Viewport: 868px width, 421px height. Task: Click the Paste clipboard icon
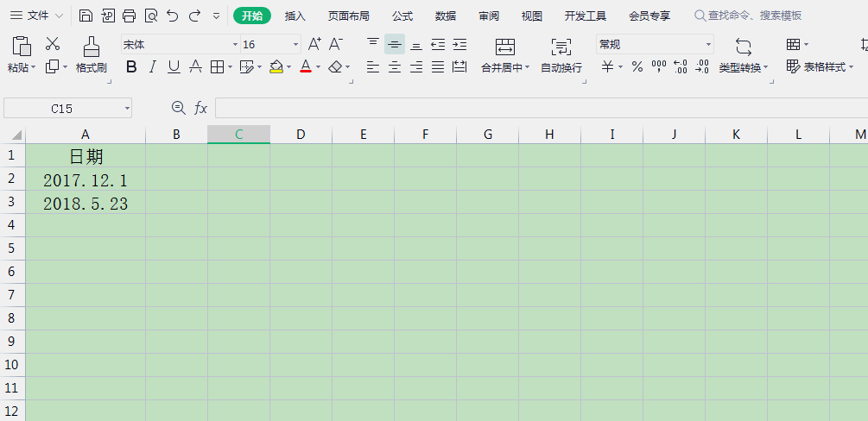pos(22,46)
